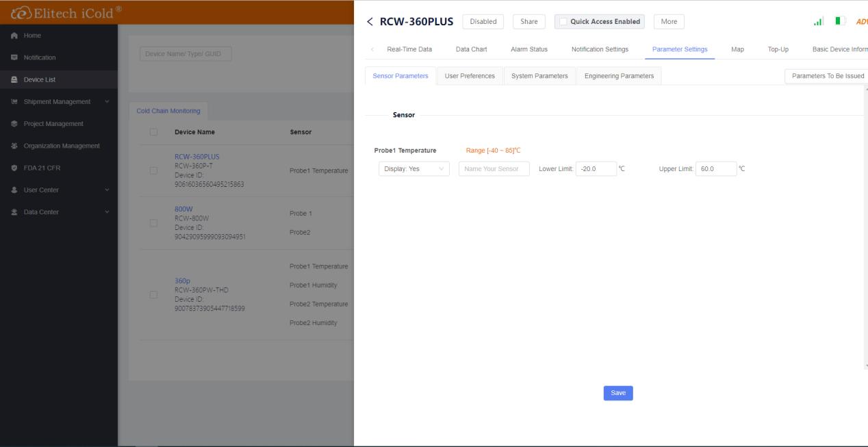868x447 pixels.
Task: Click the green signal strength icon
Action: (817, 22)
